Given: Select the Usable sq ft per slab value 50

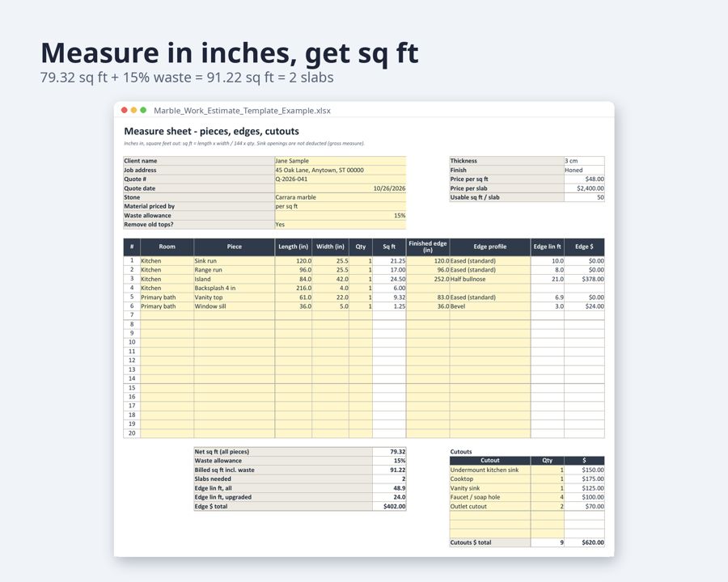Looking at the screenshot, I should (584, 196).
